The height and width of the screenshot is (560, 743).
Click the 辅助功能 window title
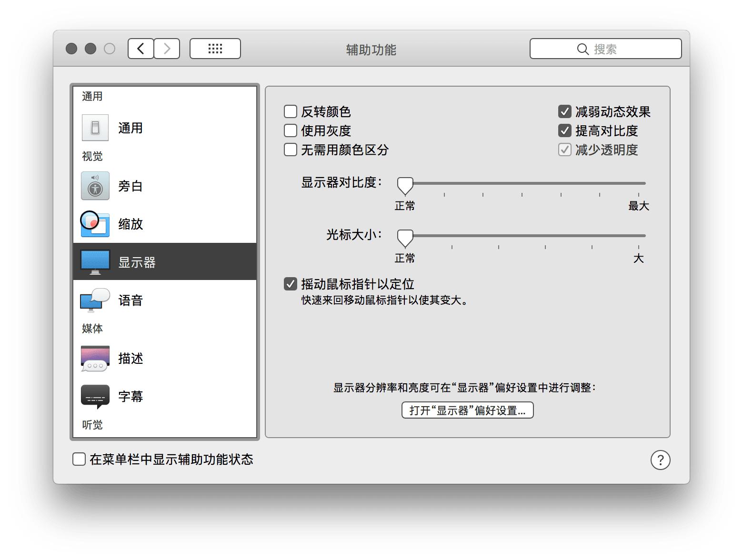coord(371,50)
